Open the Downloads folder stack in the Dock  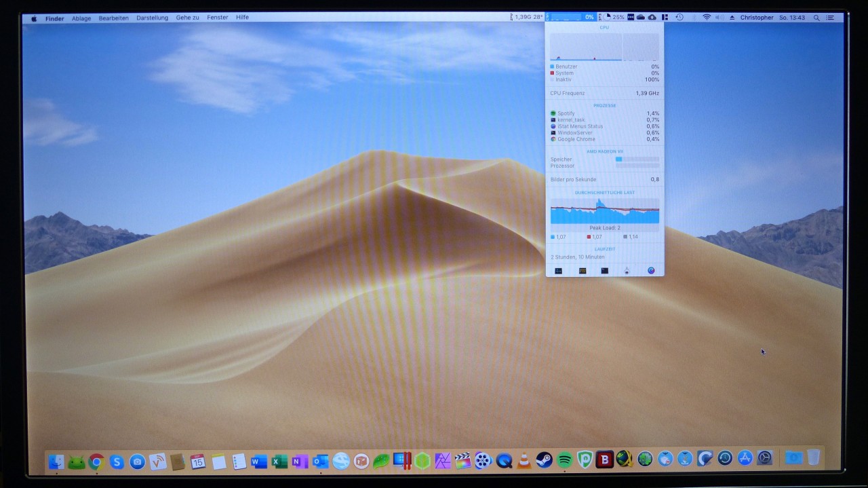point(793,458)
